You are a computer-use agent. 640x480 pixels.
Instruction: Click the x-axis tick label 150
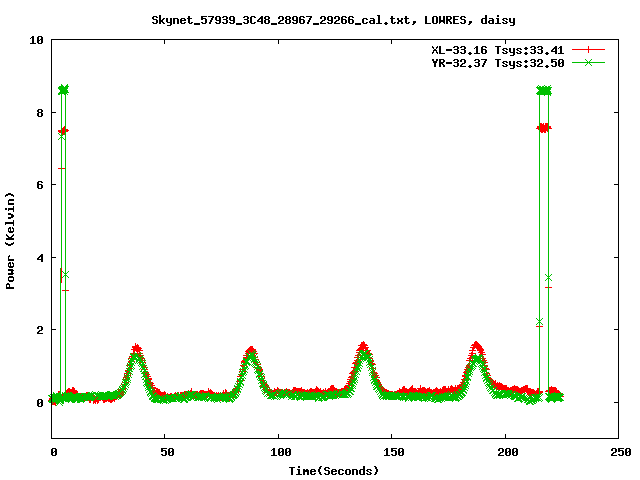(394, 452)
